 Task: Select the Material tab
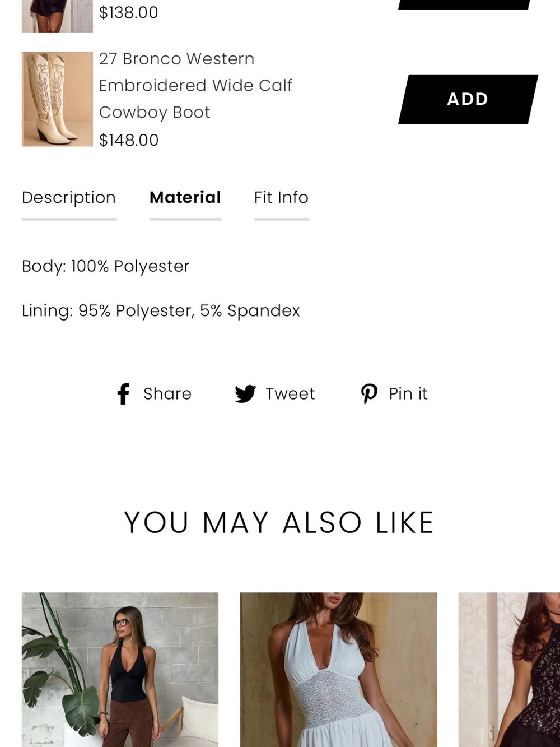coord(185,198)
